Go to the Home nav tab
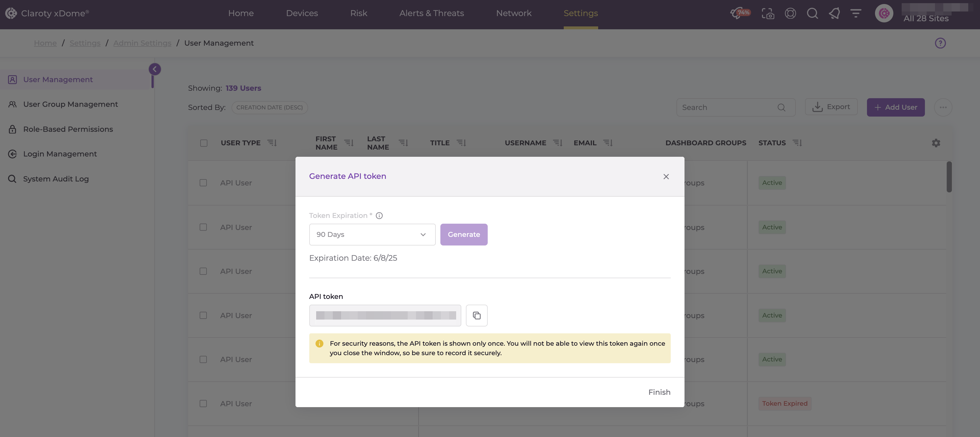The image size is (980, 437). point(241,13)
